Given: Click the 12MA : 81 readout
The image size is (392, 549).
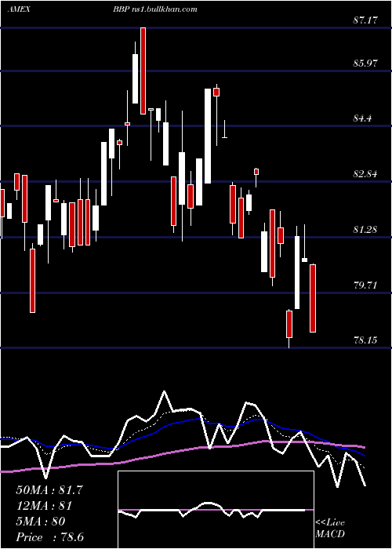Looking at the screenshot, I should pos(44,506).
